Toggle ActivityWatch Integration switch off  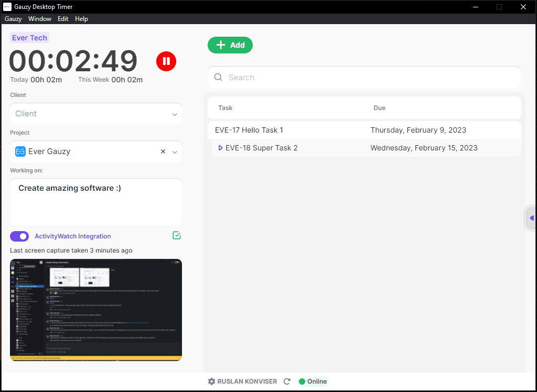(x=19, y=236)
